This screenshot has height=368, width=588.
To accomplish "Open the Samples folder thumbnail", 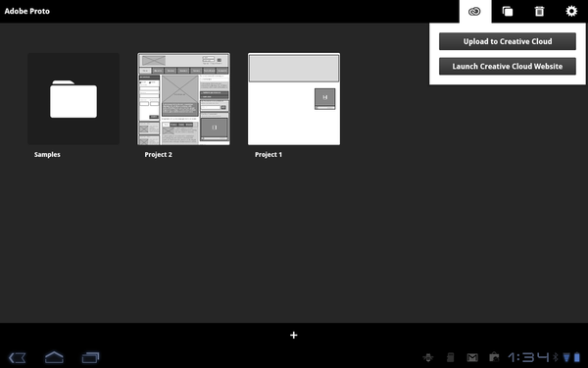I will pos(73,99).
